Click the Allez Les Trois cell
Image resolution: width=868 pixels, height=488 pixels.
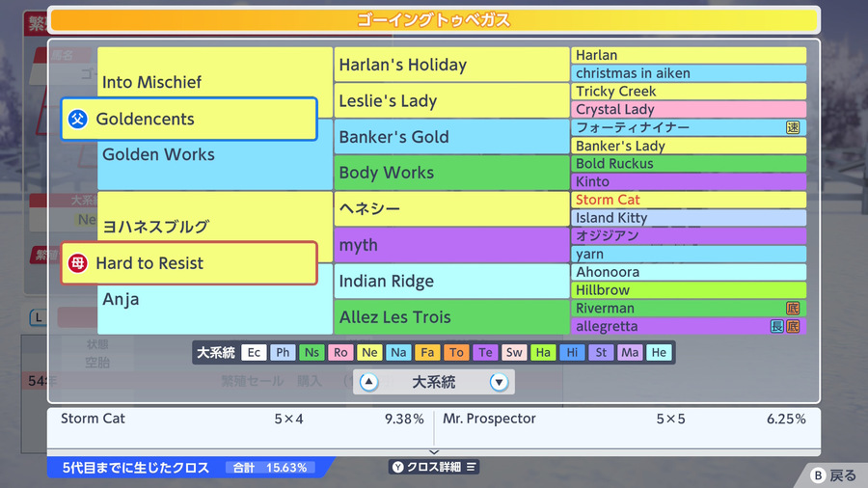[x=451, y=317]
